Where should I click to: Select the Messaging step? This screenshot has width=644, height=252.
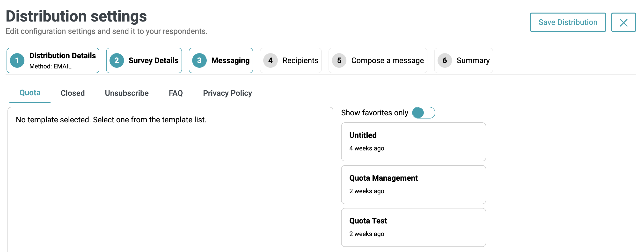(221, 60)
